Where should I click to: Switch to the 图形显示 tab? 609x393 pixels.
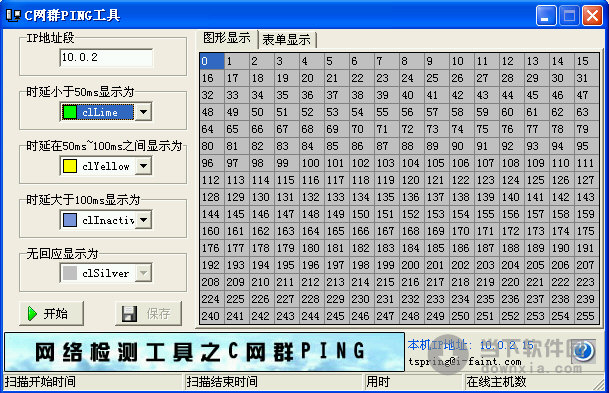click(227, 38)
